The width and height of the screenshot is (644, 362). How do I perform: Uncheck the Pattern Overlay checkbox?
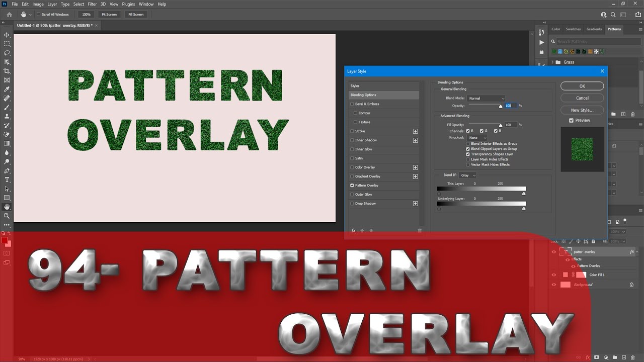click(x=352, y=186)
